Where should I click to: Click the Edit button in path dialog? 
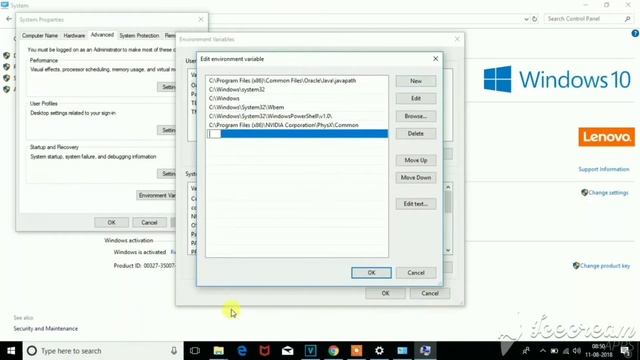click(416, 98)
